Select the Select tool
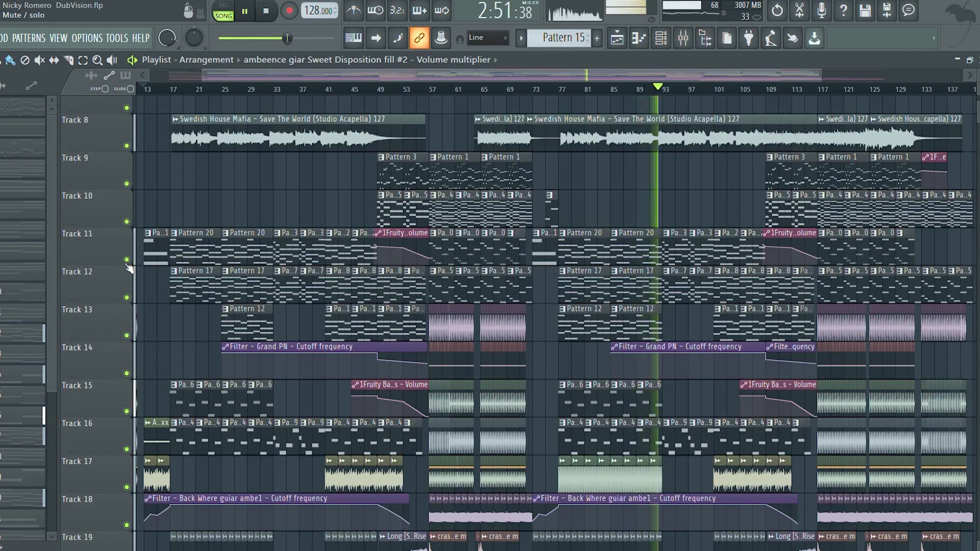The width and height of the screenshot is (980, 551). click(83, 60)
